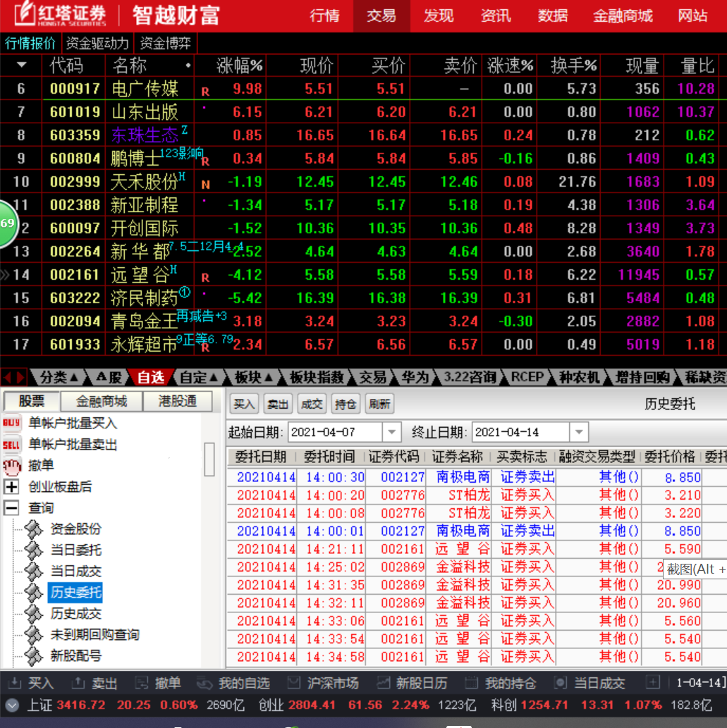Image resolution: width=727 pixels, height=728 pixels.
Task: Open the 交易 top menu
Action: click(x=381, y=16)
